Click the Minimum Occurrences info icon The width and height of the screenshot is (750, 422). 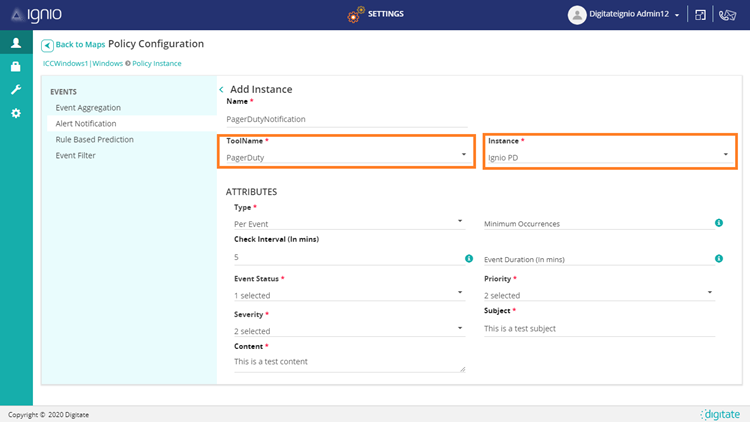[x=719, y=222]
